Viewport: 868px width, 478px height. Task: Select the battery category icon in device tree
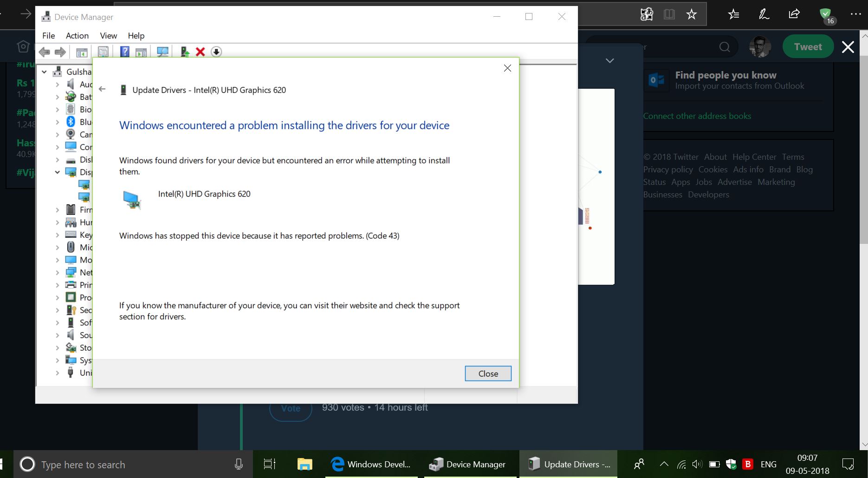pyautogui.click(x=71, y=97)
